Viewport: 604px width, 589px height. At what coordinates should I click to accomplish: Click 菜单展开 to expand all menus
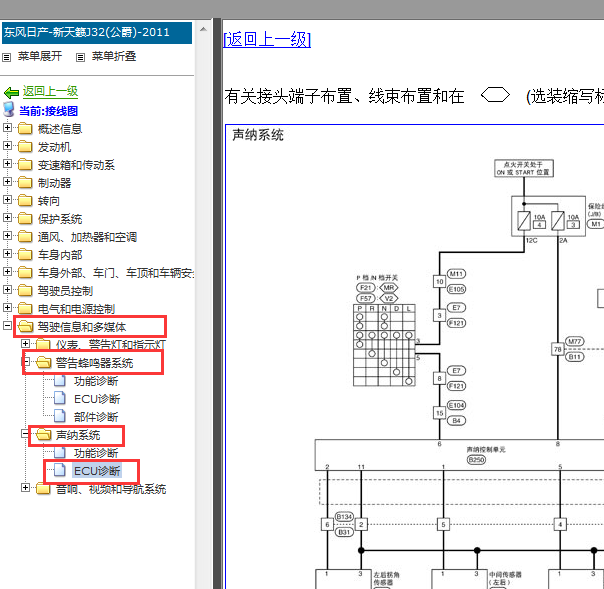40,56
